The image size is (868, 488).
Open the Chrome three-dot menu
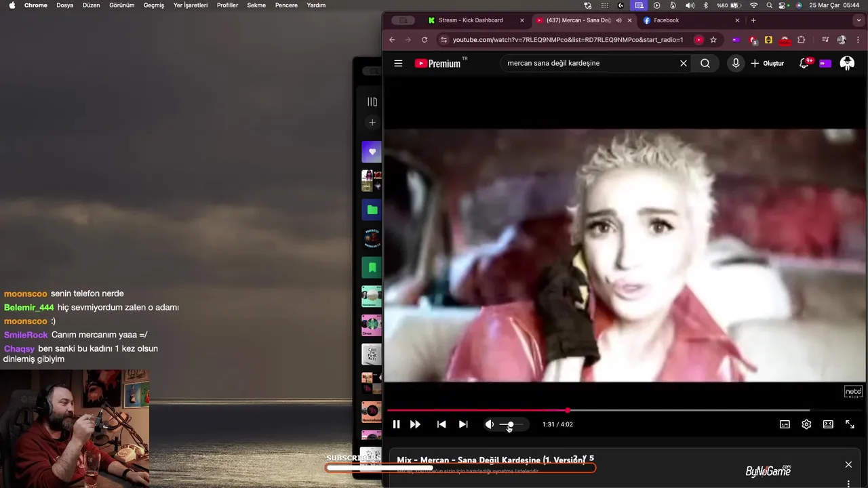858,40
